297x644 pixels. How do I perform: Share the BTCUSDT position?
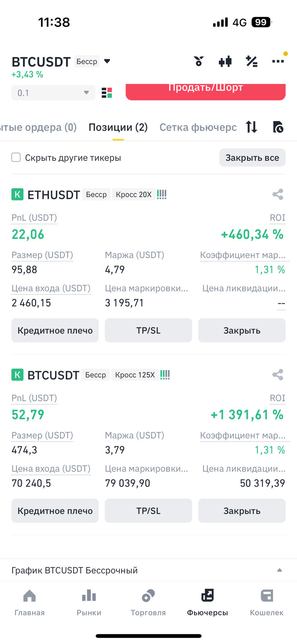278,375
